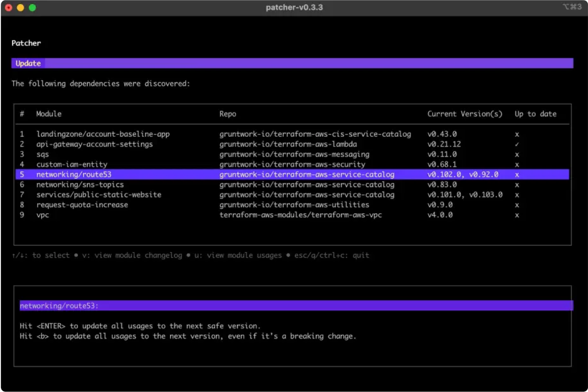Click the red close window button

click(8, 8)
